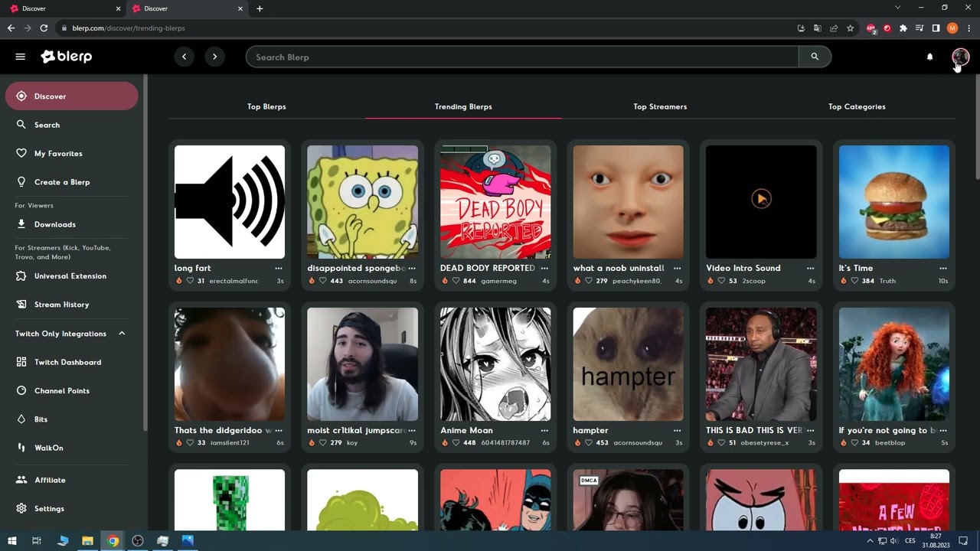
Task: Open Windows Start menu
Action: click(x=11, y=541)
